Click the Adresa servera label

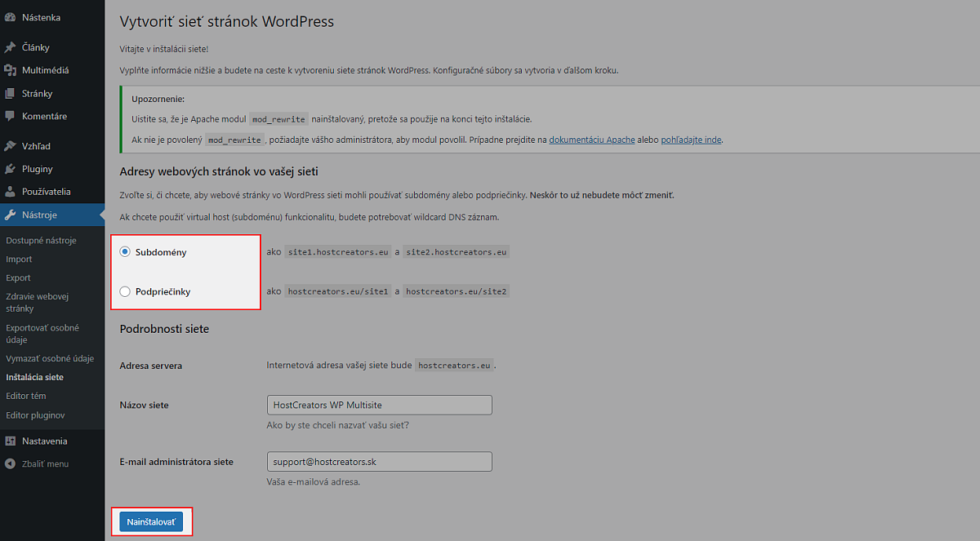coord(151,366)
